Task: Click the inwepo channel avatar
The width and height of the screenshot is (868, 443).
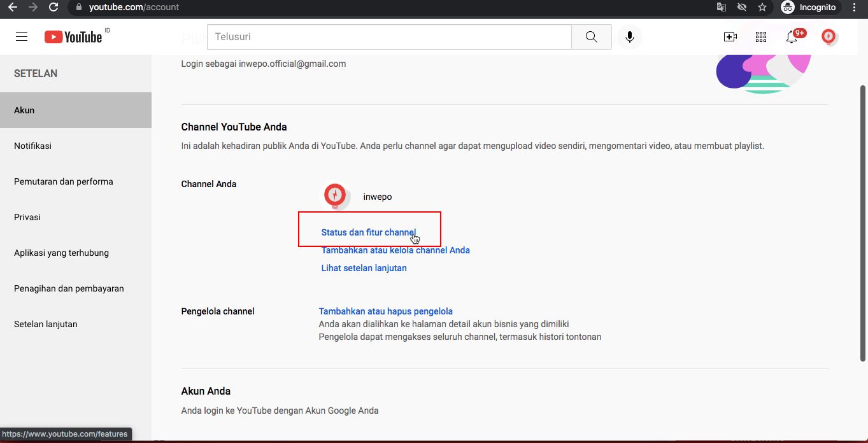Action: click(336, 197)
